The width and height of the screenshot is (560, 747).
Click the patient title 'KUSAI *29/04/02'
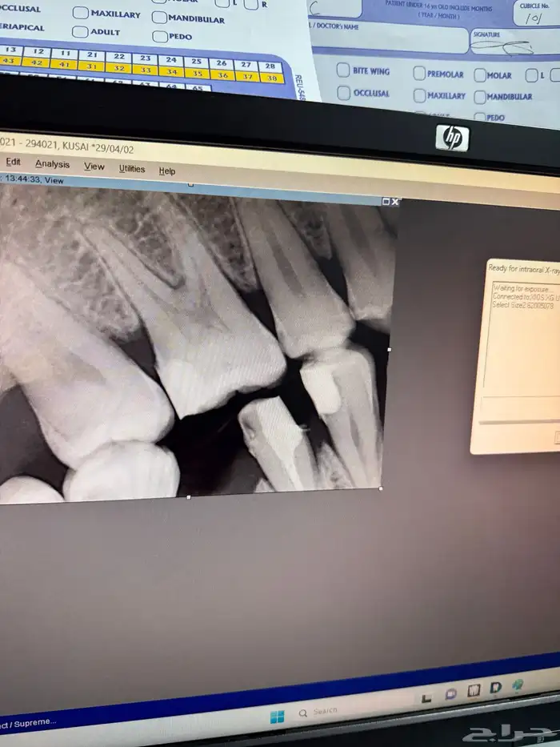click(x=98, y=147)
